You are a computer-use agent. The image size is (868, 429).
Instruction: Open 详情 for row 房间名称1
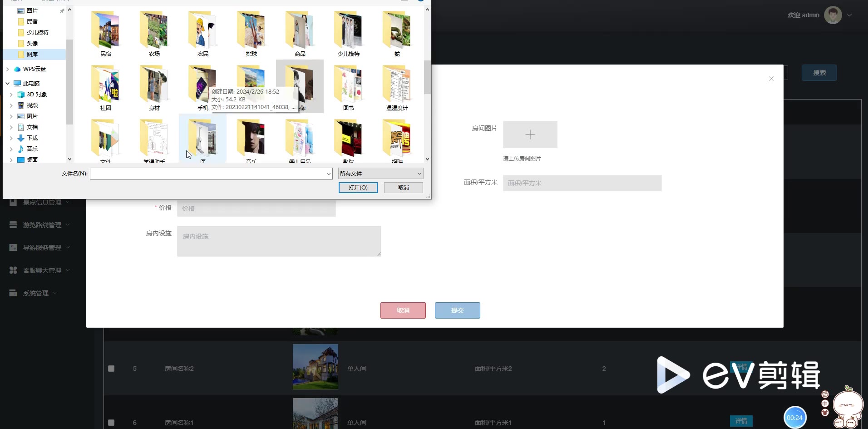[x=741, y=421]
